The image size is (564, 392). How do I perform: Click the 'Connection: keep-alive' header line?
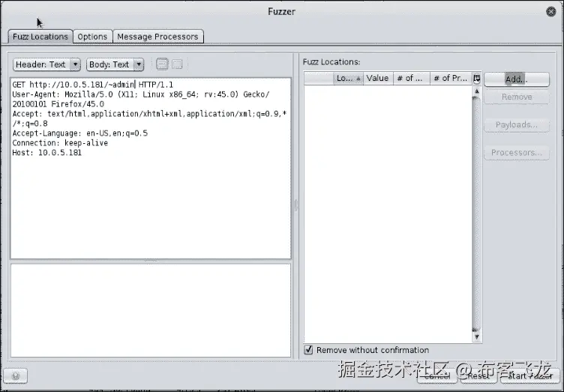pos(60,143)
